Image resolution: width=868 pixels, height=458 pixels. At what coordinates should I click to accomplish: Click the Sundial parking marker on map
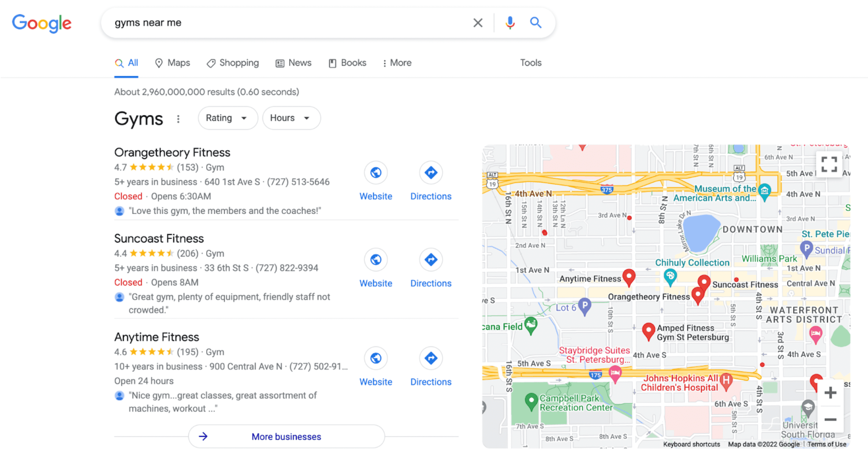(806, 250)
